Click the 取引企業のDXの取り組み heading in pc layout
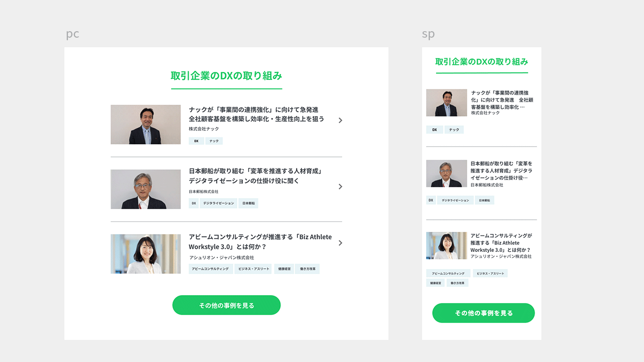Screen dimensions: 644x362 pyautogui.click(x=226, y=76)
